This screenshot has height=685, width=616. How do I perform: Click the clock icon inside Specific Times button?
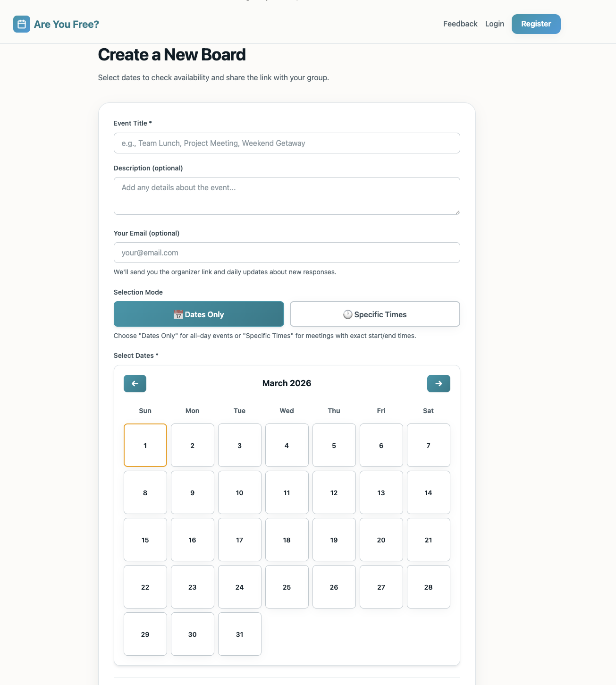click(x=347, y=314)
